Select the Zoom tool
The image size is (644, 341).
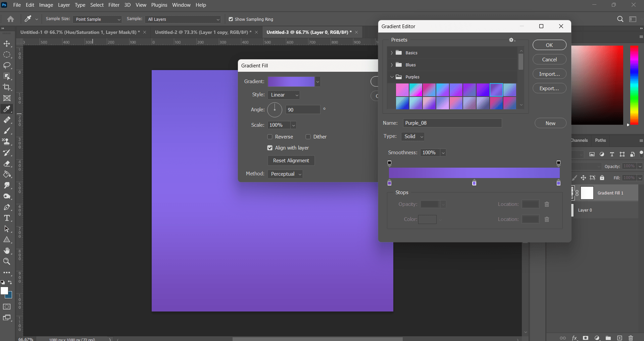(7, 261)
